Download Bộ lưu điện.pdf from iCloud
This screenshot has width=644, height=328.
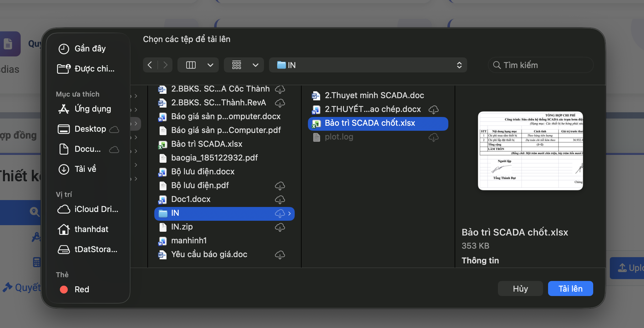click(280, 186)
